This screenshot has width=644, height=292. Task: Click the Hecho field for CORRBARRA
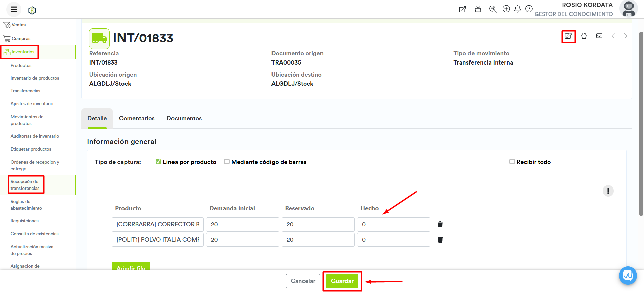pyautogui.click(x=393, y=224)
